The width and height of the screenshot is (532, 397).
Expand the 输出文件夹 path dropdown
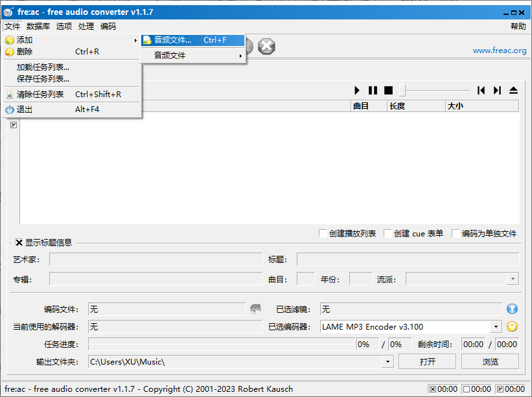point(388,362)
